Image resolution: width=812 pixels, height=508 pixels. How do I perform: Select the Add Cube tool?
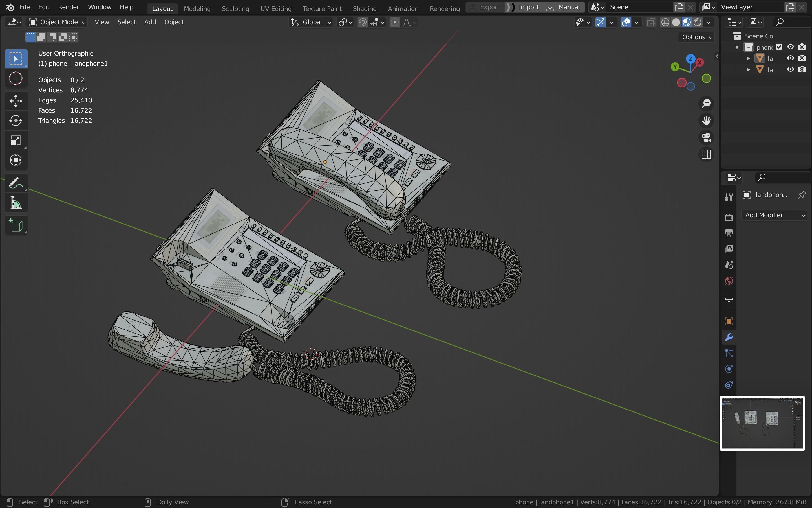pos(16,225)
